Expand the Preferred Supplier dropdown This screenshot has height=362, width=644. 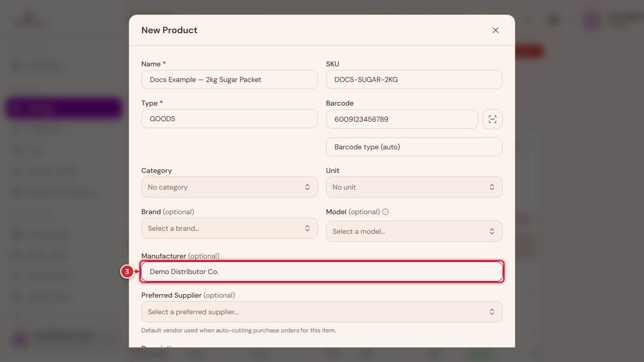point(322,312)
